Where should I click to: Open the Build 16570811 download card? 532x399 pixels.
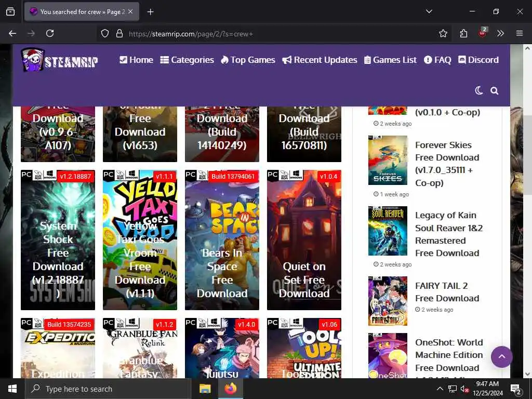(x=304, y=134)
